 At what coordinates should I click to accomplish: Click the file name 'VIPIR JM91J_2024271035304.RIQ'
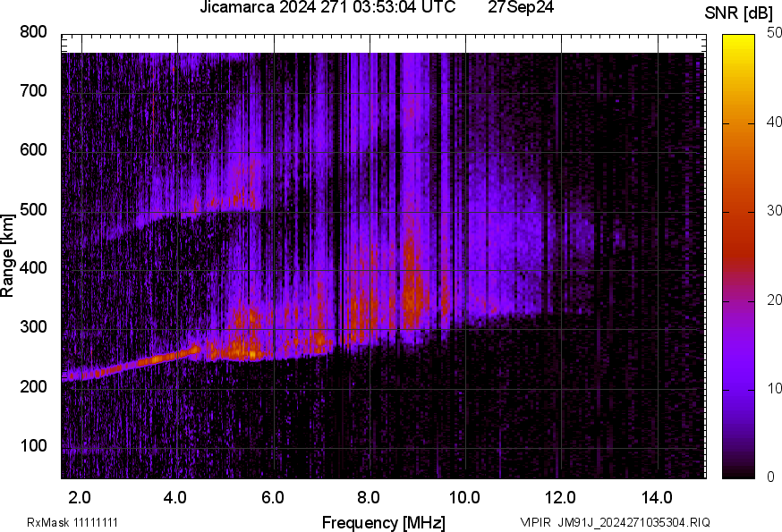coord(615,523)
